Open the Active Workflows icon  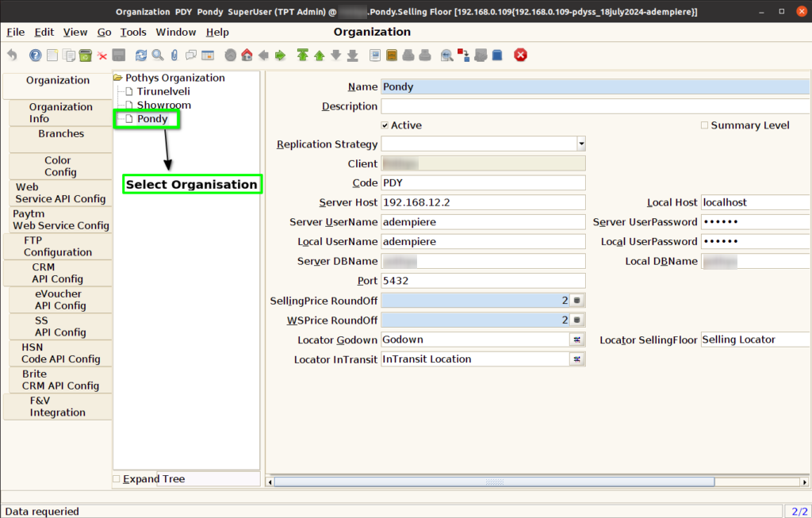pyautogui.click(x=463, y=55)
